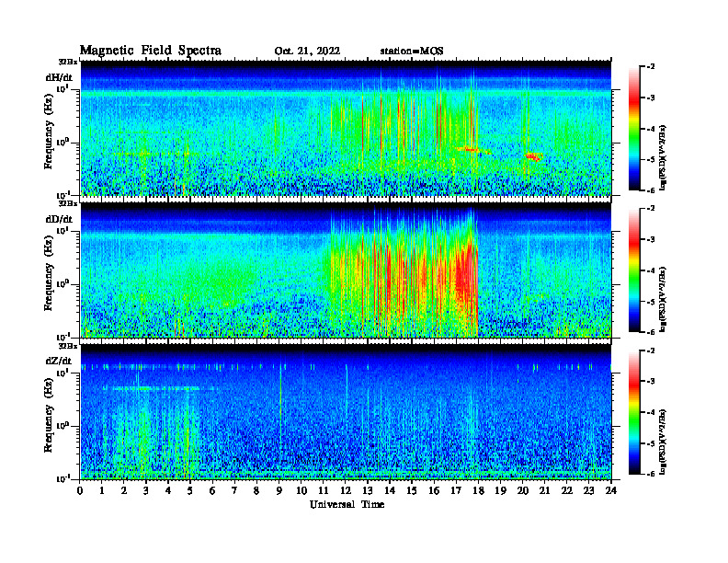Click the "Magnetic Field Spectra" title

coord(151,51)
